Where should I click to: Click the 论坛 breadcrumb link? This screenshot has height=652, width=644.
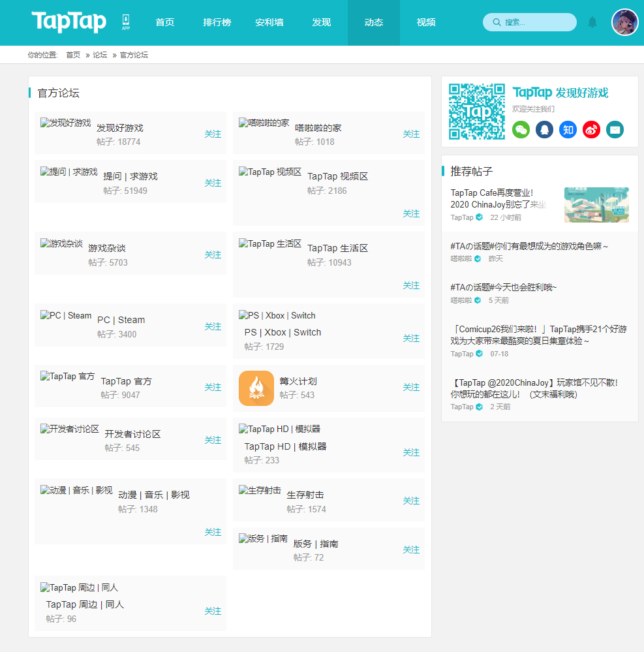coord(100,55)
